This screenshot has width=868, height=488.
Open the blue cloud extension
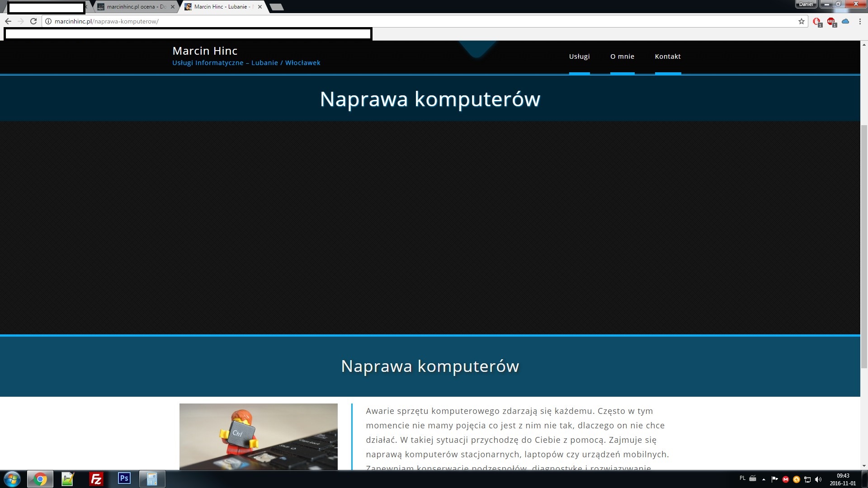[x=845, y=21]
